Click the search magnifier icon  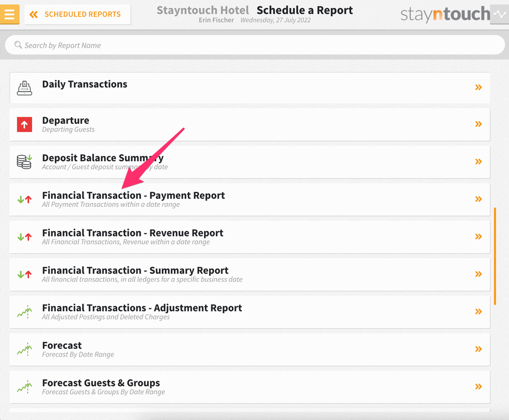coord(18,45)
